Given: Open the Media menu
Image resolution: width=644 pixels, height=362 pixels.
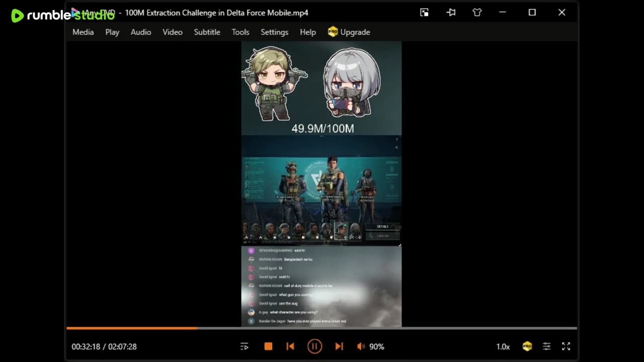Looking at the screenshot, I should pyautogui.click(x=83, y=32).
